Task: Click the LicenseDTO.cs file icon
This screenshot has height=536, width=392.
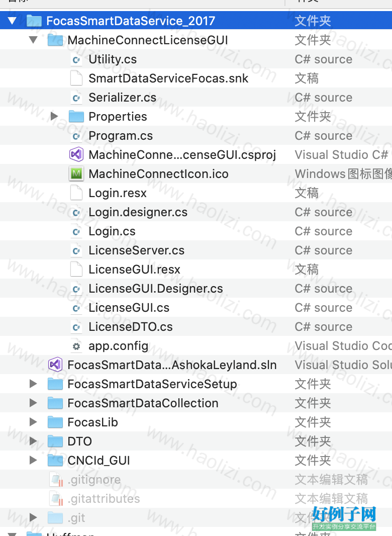Action: [76, 327]
